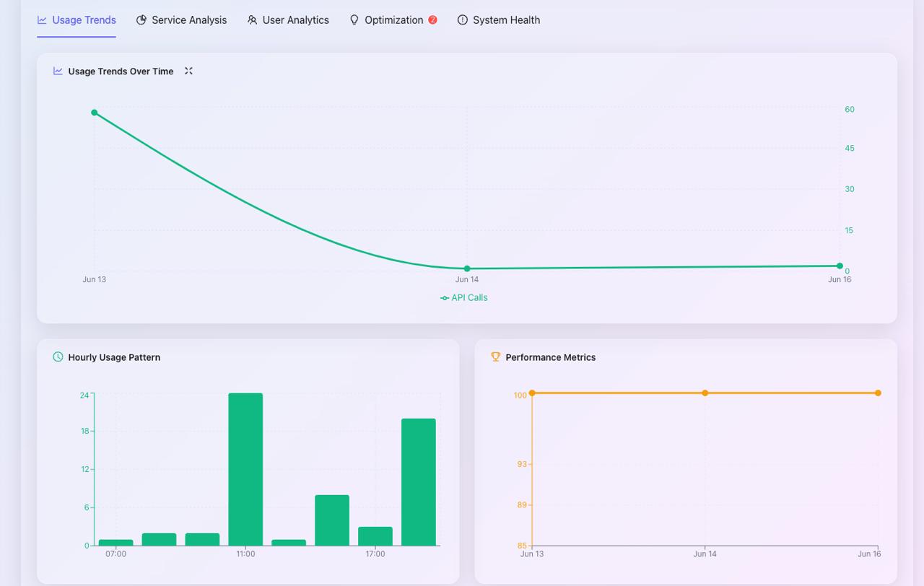Open the System Health tab
Image resolution: width=924 pixels, height=586 pixels.
(506, 20)
